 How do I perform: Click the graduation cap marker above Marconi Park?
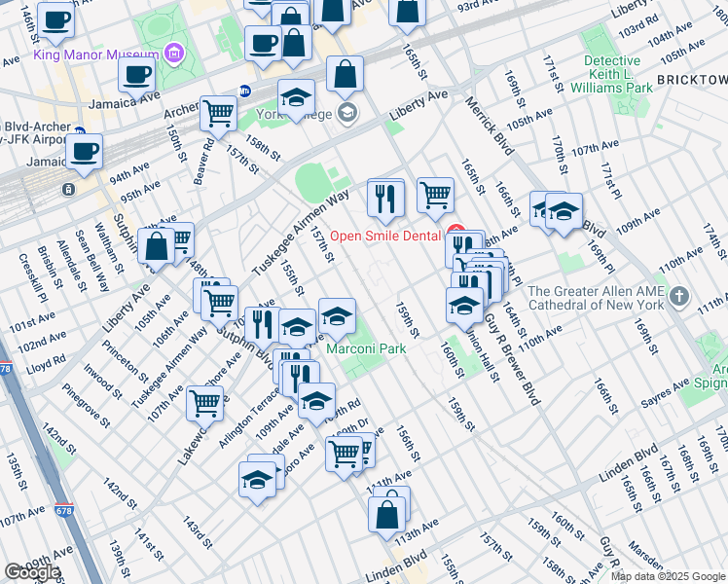pyautogui.click(x=337, y=315)
